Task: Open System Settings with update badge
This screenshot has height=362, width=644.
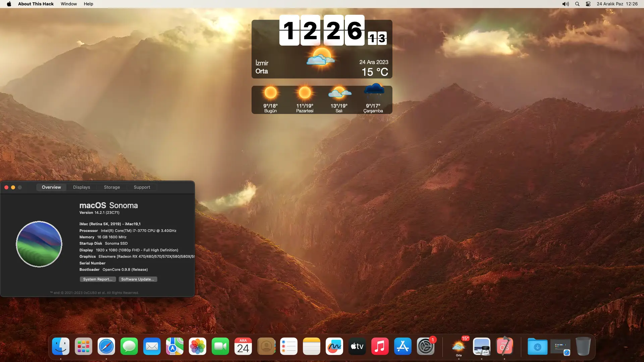Action: click(426, 346)
